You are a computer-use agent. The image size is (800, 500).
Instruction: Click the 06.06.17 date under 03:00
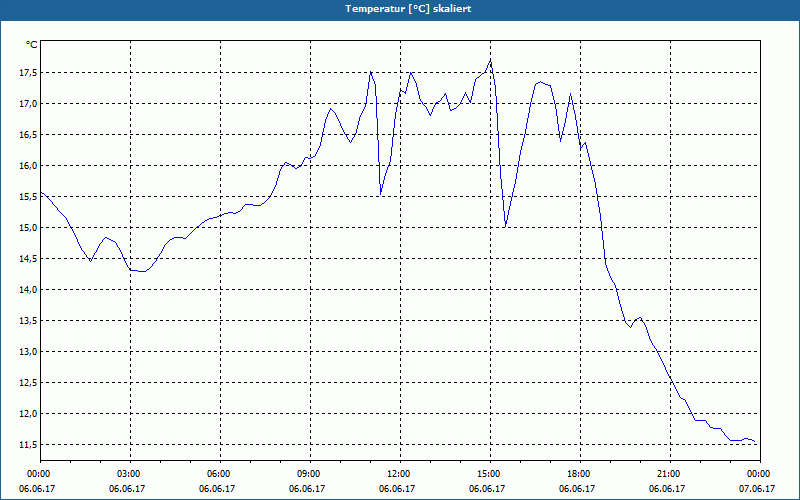[x=127, y=488]
